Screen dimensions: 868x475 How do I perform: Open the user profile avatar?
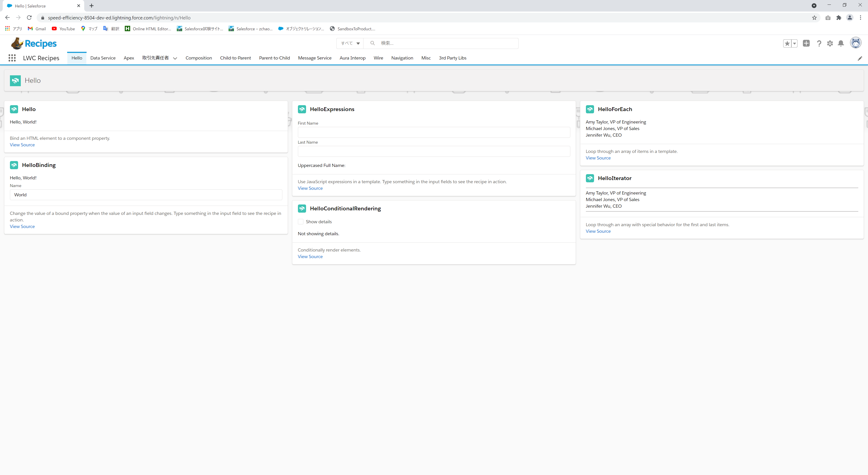pyautogui.click(x=856, y=43)
